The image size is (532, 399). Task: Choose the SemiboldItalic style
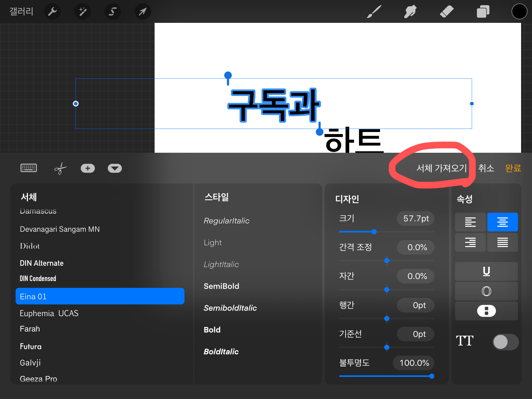pyautogui.click(x=230, y=308)
